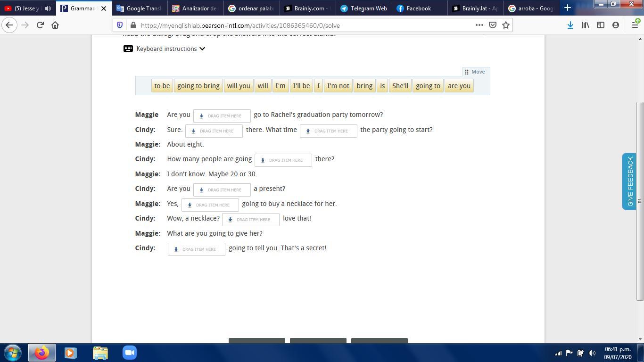Click the keyboard icon beside instructions
Screen dimensions: 644x362
tap(128, 49)
